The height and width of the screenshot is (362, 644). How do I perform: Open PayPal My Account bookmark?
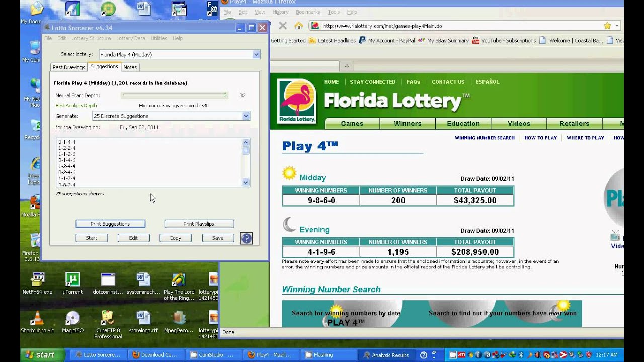tap(386, 41)
